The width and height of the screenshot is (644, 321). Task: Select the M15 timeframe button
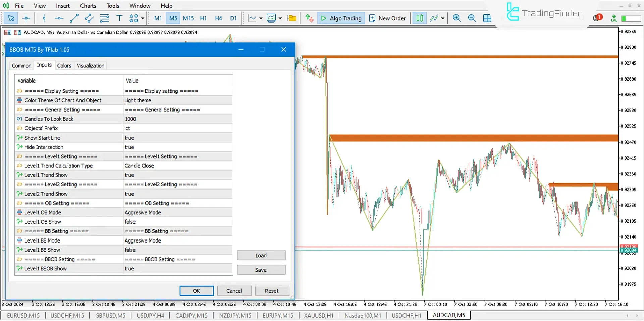(188, 18)
